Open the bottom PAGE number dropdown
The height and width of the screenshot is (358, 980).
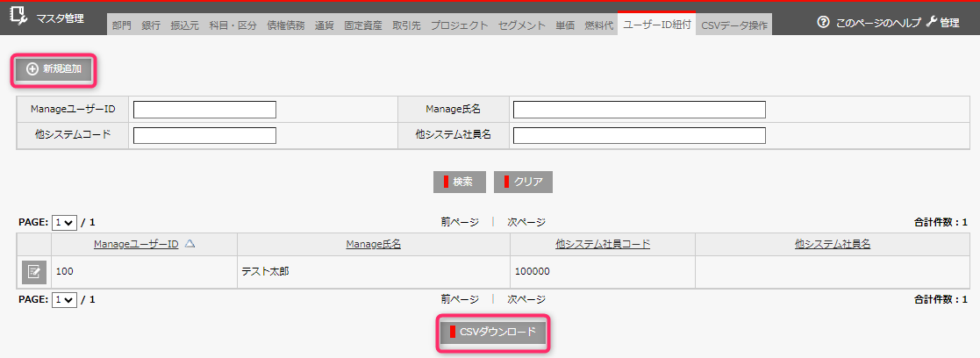coord(64,300)
